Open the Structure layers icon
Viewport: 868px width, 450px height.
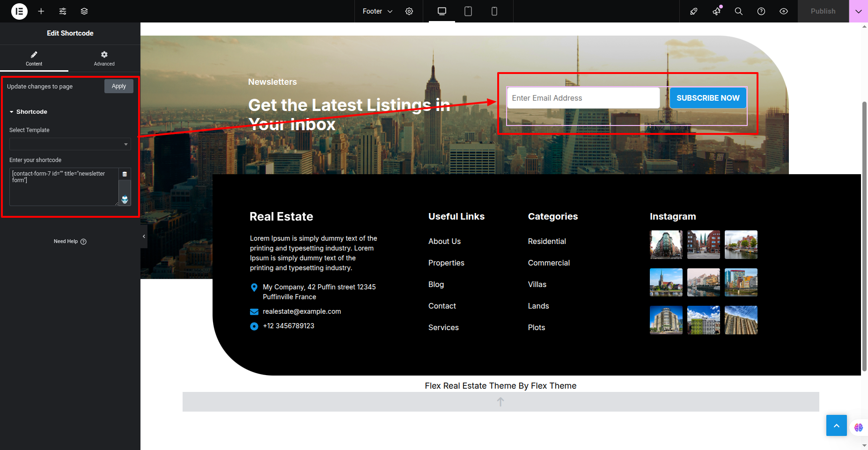click(x=84, y=11)
